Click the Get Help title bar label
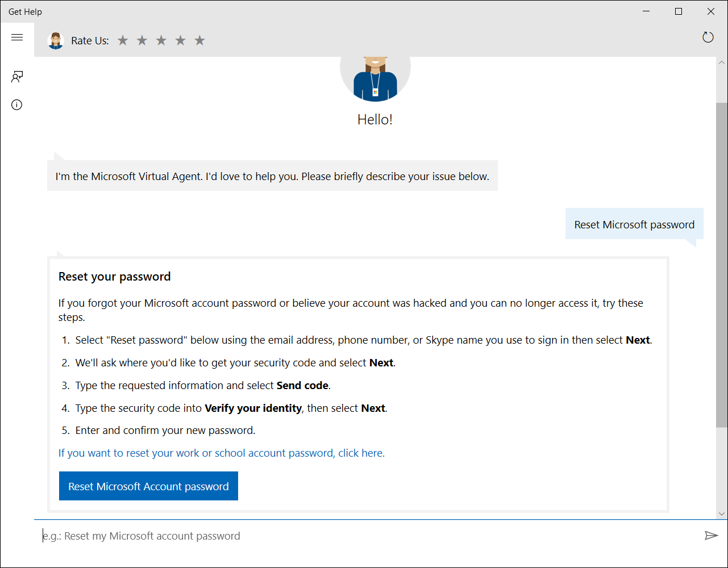This screenshot has height=568, width=728. click(x=24, y=11)
